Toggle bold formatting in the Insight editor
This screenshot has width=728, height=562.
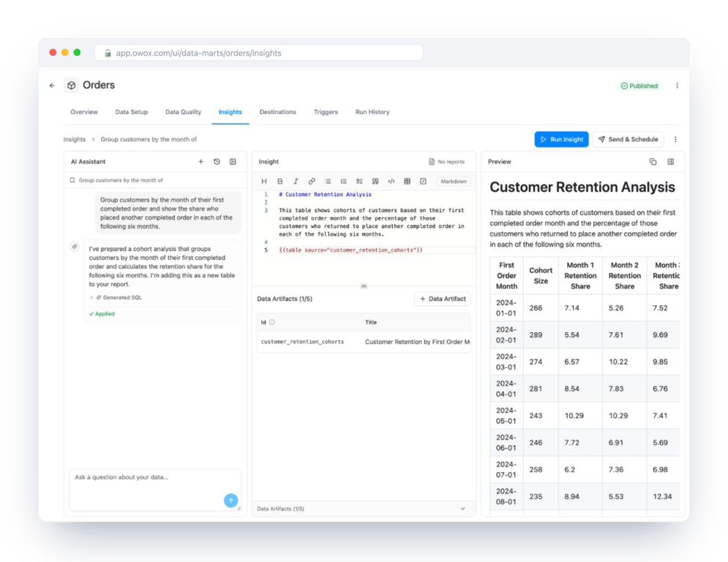[280, 181]
